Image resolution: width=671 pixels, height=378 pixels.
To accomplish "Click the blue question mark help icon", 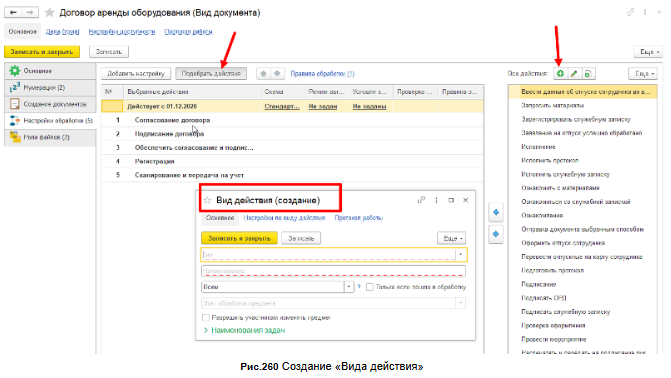I will [x=359, y=287].
